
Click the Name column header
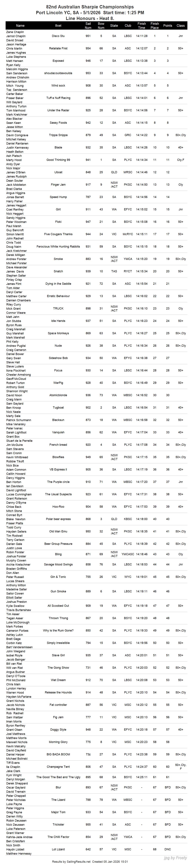20,26
